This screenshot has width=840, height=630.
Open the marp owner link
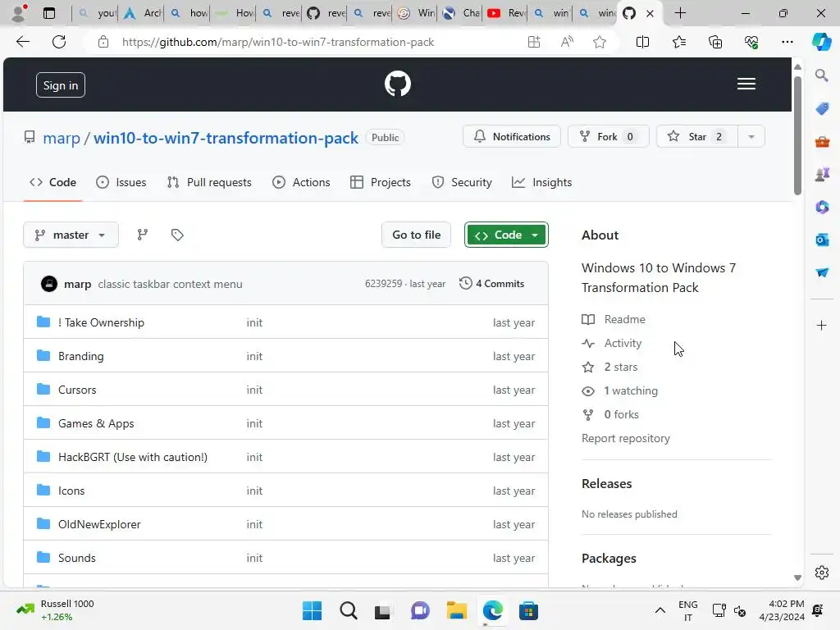(62, 138)
